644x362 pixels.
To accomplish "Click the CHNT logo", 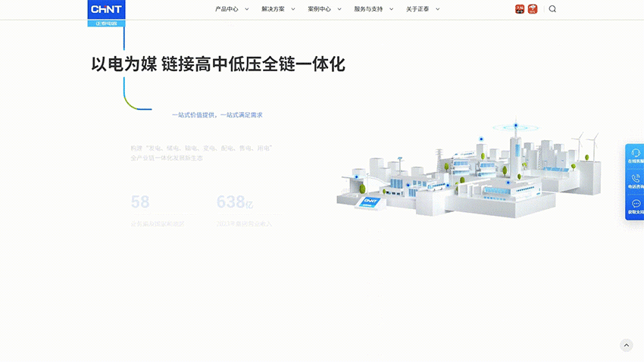I will coord(106,13).
